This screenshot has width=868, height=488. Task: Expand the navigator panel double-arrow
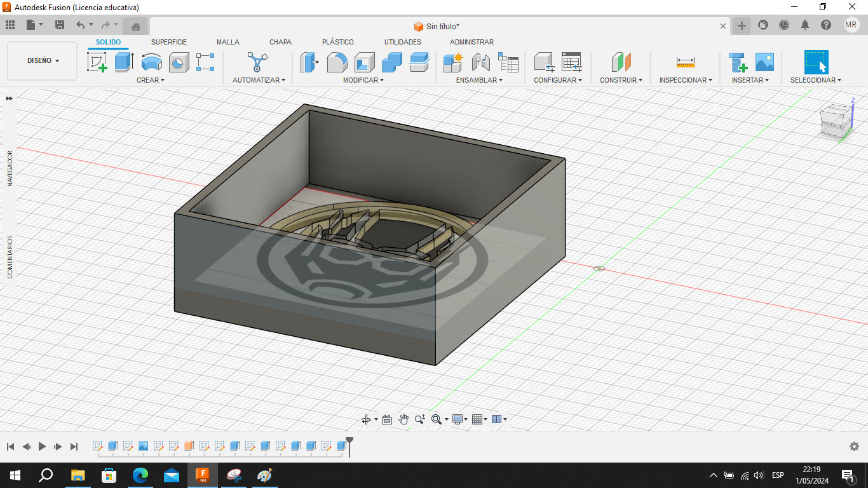[x=10, y=98]
